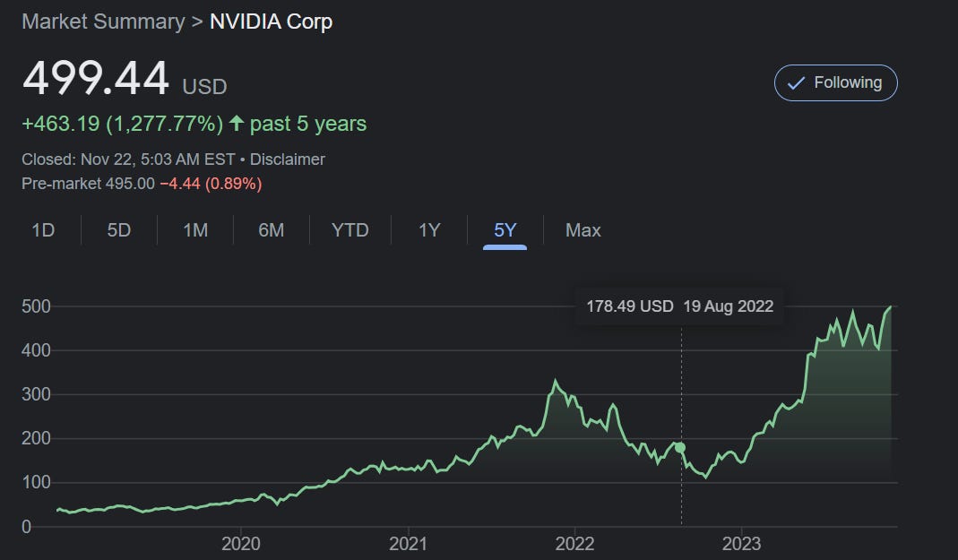This screenshot has width=958, height=560.
Task: Open the Disclaimer link
Action: 289,159
